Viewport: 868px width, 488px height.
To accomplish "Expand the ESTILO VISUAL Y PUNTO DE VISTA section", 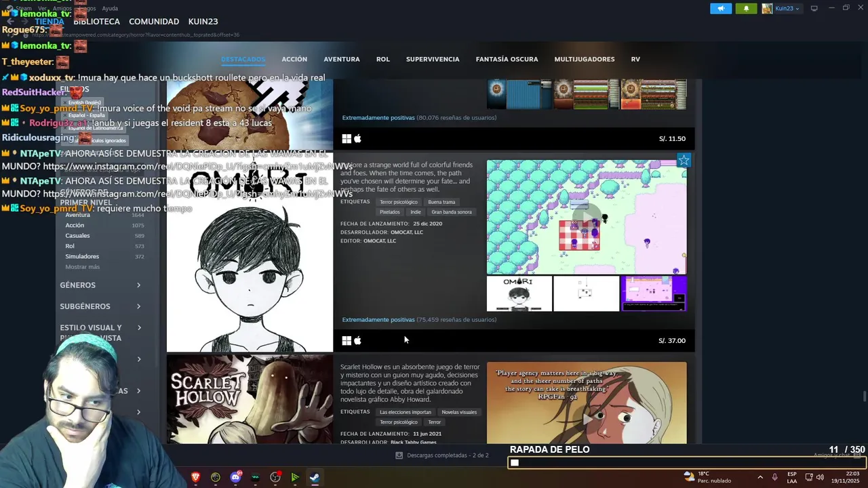I will pos(100,332).
